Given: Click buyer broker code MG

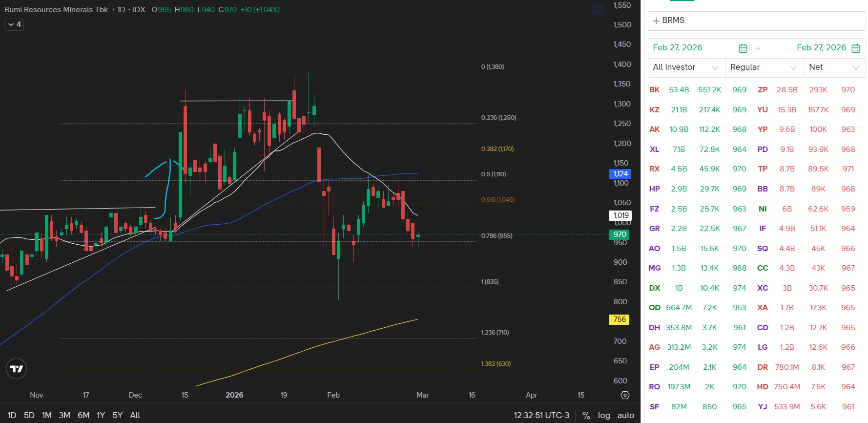Looking at the screenshot, I should 655,268.
